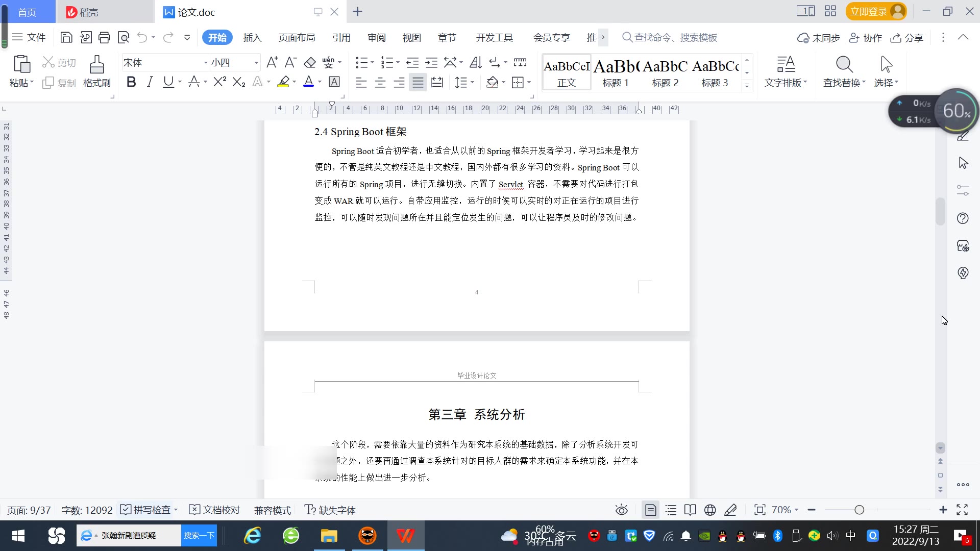Screen dimensions: 980x551
Task: Open the font name dropdown showing 宋体
Action: point(206,63)
